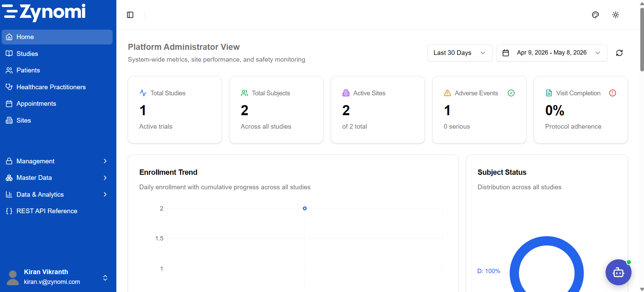The image size is (644, 292).
Task: Click the Enrollment Trend heading
Action: click(x=168, y=172)
